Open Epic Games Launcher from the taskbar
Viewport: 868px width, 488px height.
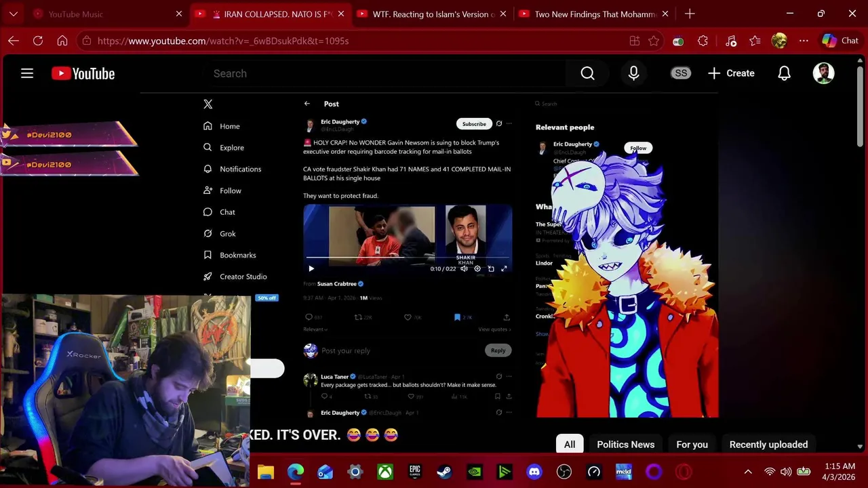(414, 472)
